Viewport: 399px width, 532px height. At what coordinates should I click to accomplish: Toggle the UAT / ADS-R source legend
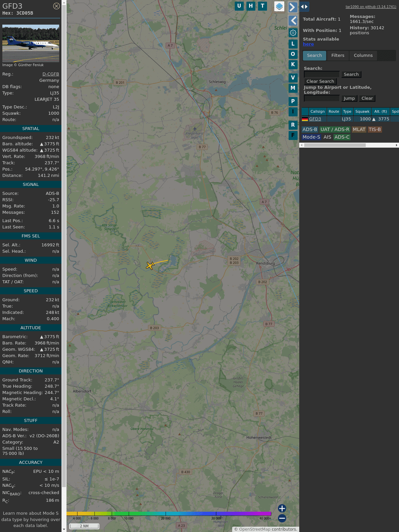click(335, 130)
